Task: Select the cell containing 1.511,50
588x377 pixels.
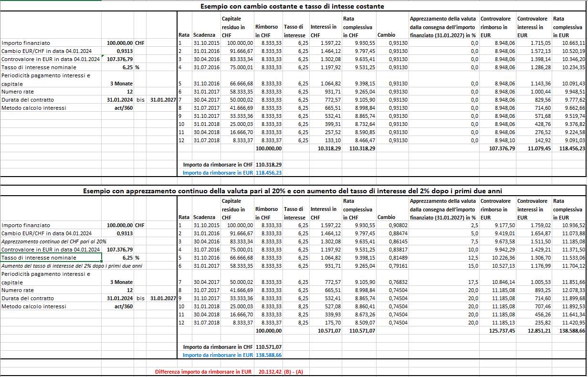Action: (534, 241)
